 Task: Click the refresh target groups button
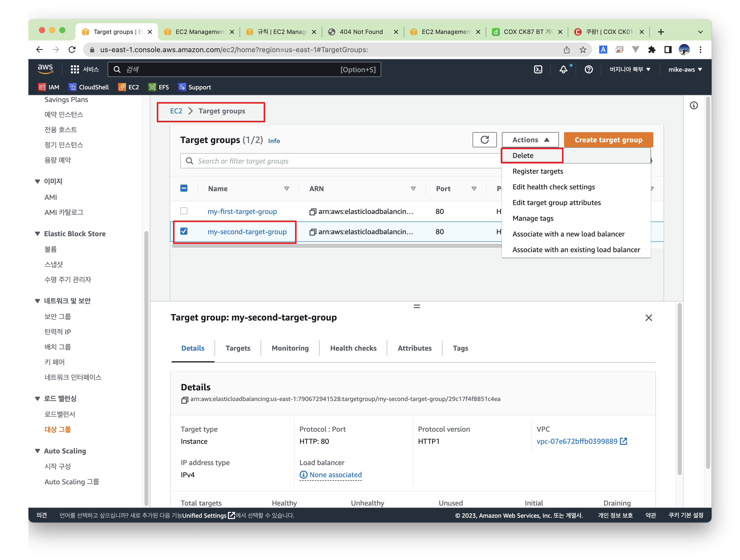[484, 140]
